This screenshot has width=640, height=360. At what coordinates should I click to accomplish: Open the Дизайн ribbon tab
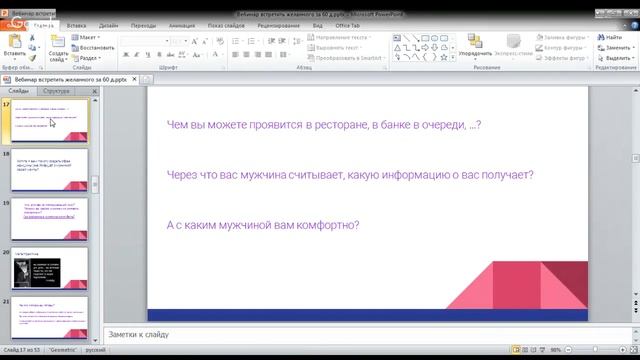pyautogui.click(x=109, y=25)
